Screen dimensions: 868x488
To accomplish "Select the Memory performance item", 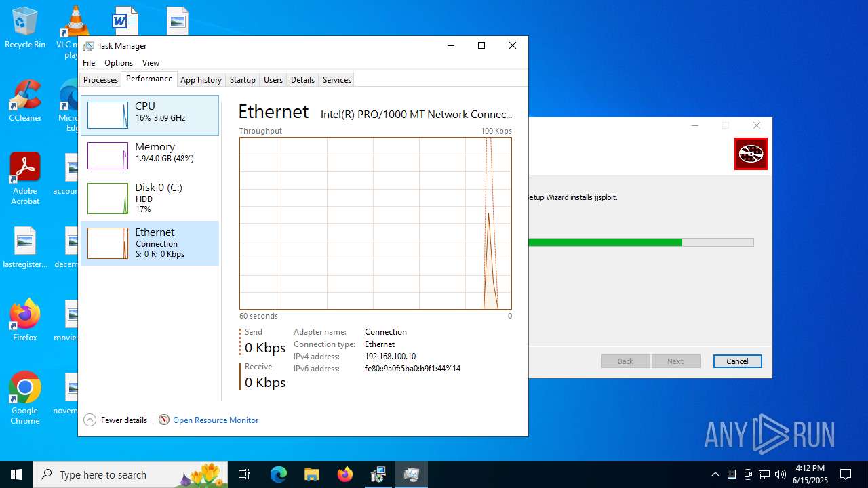I will tap(150, 155).
